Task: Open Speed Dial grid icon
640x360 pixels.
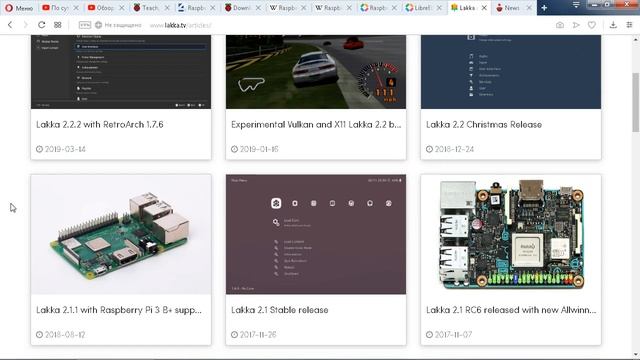Action: (x=58, y=25)
